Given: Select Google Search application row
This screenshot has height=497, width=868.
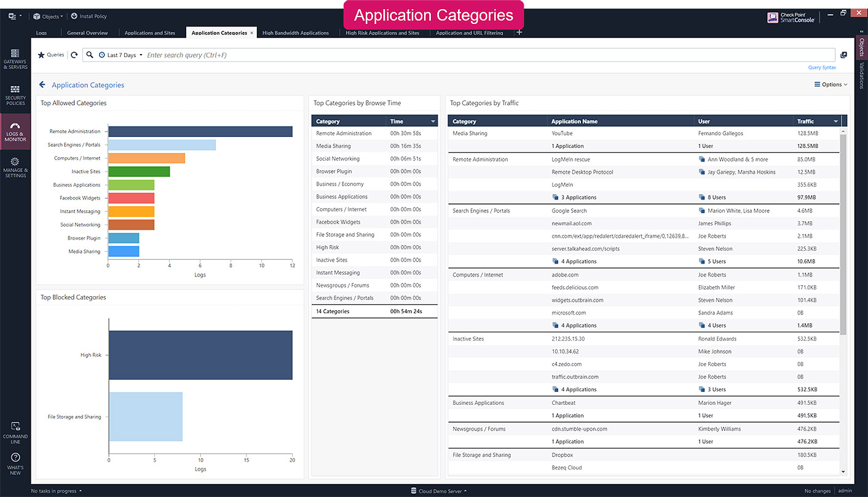Looking at the screenshot, I should (644, 211).
